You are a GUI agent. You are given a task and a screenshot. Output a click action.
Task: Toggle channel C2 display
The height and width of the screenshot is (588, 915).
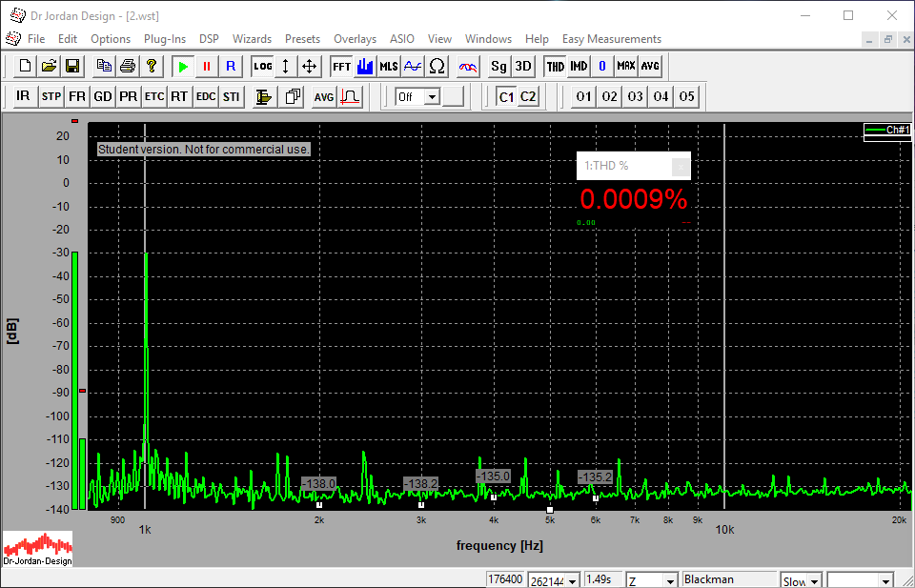[x=528, y=96]
